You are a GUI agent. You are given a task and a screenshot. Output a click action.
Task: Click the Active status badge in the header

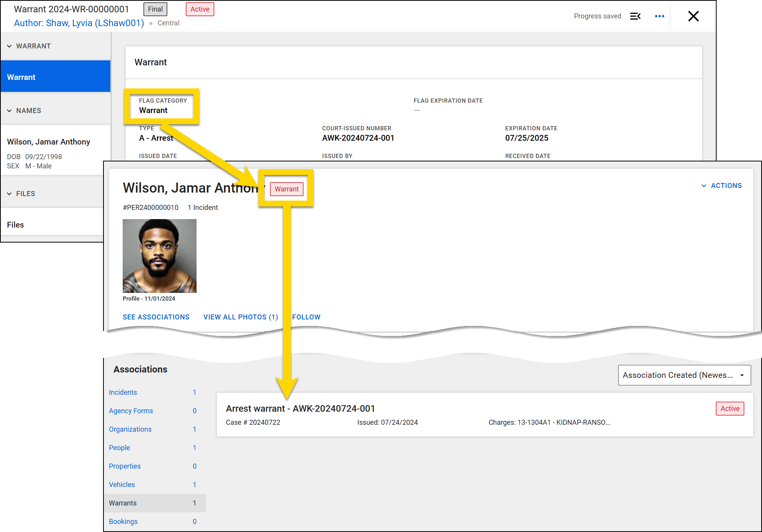point(200,9)
